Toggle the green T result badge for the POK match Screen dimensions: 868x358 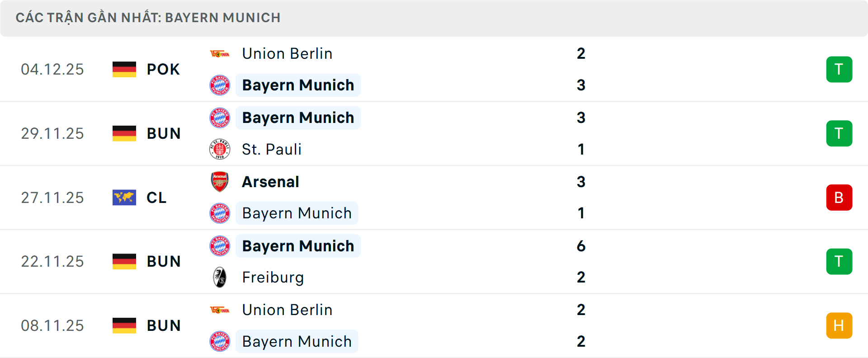coord(839,69)
